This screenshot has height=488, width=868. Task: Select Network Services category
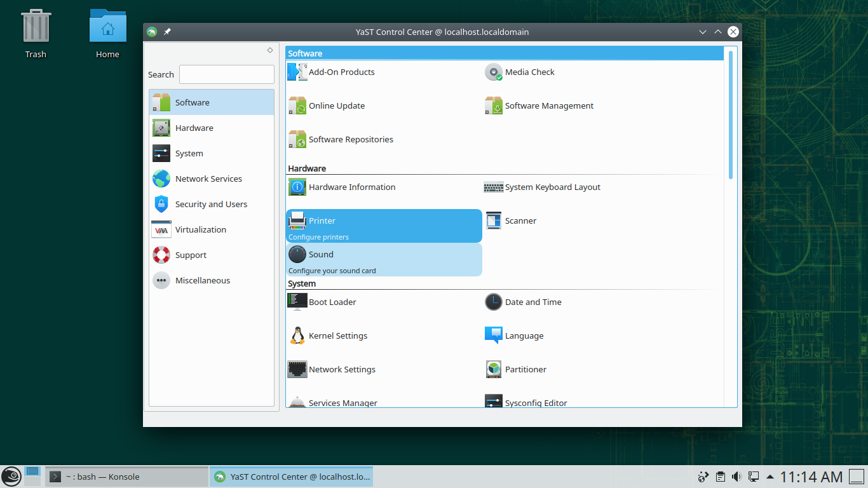pos(212,179)
